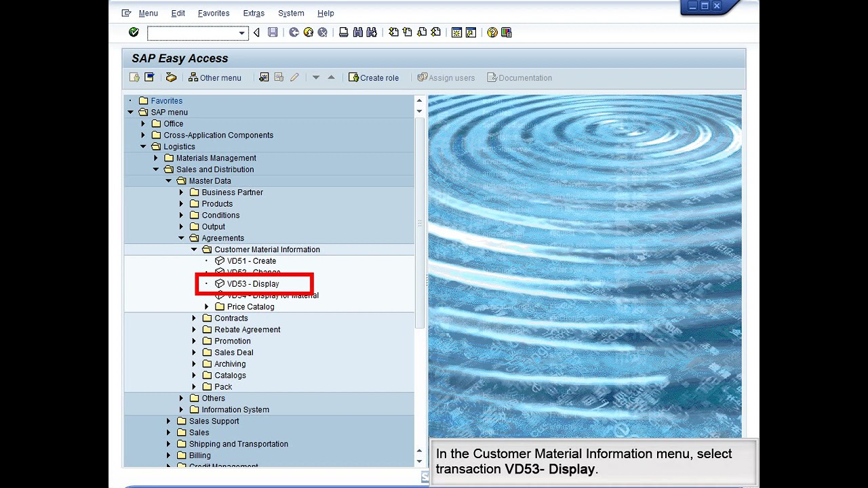Collapse the SAP menu node
Screen dimensions: 868x488
click(x=130, y=112)
